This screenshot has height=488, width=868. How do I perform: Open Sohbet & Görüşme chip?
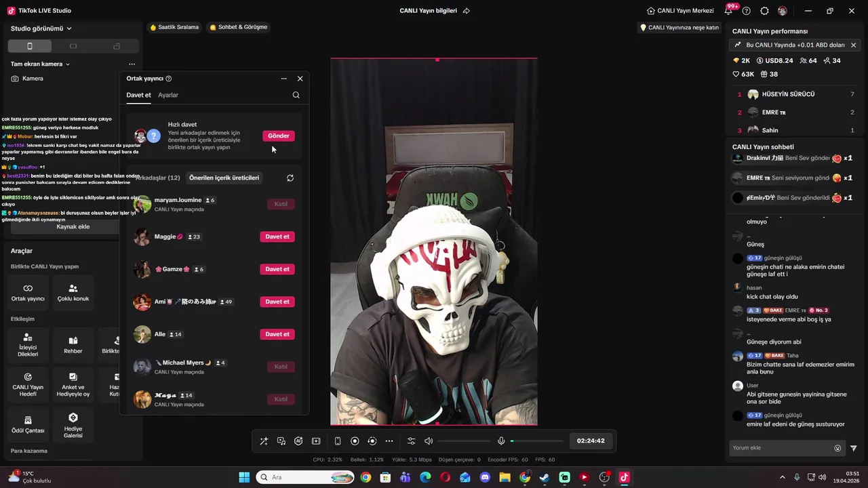239,27
